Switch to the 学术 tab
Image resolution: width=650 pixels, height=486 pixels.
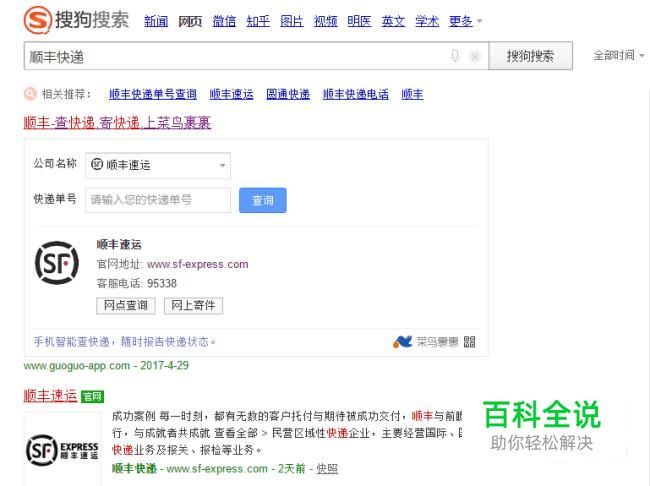point(427,21)
